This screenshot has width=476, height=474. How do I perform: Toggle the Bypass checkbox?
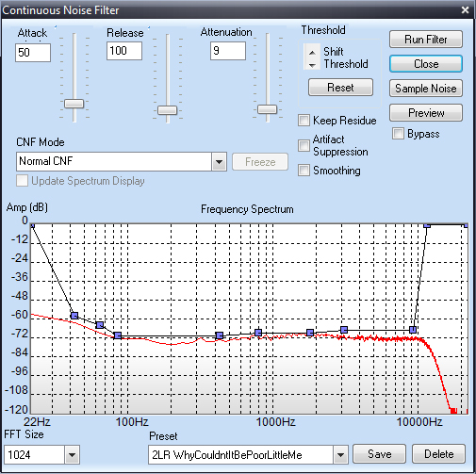398,134
